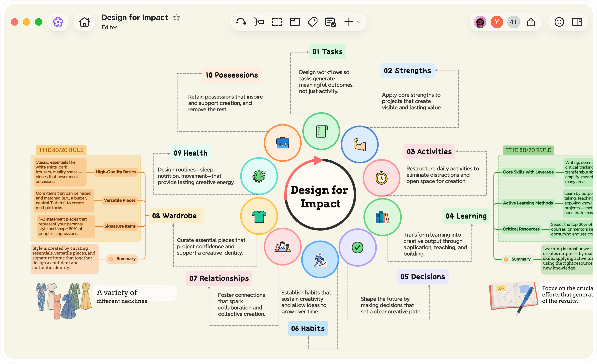Click the briefcase possessions circle icon
Viewport: 597px width, 364px height.
click(x=283, y=143)
